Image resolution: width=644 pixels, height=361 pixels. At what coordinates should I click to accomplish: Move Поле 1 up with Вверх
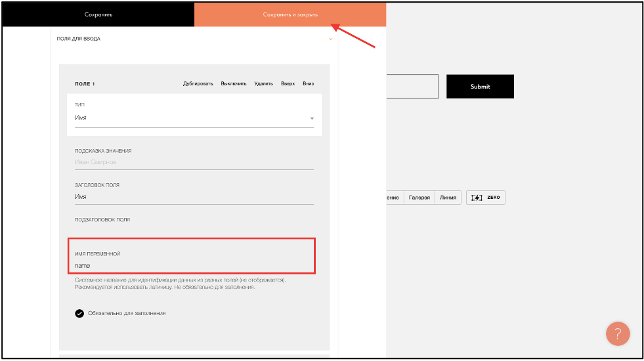tap(288, 83)
